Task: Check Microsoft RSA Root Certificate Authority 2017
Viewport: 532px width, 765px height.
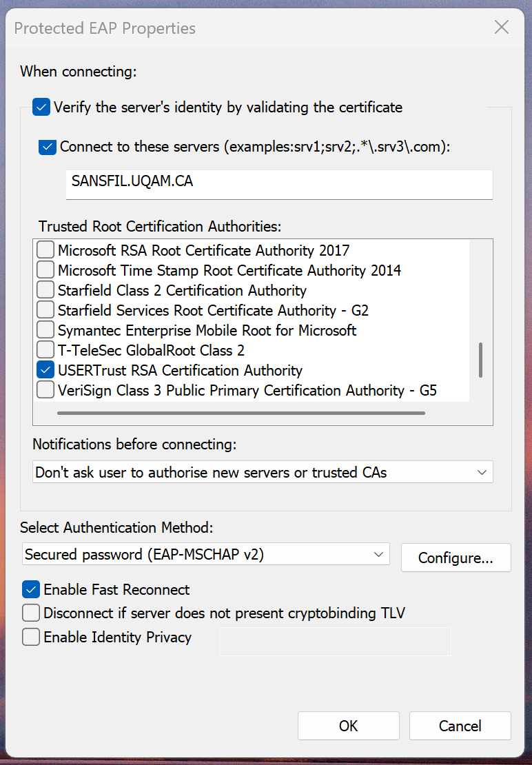Action: coord(45,249)
